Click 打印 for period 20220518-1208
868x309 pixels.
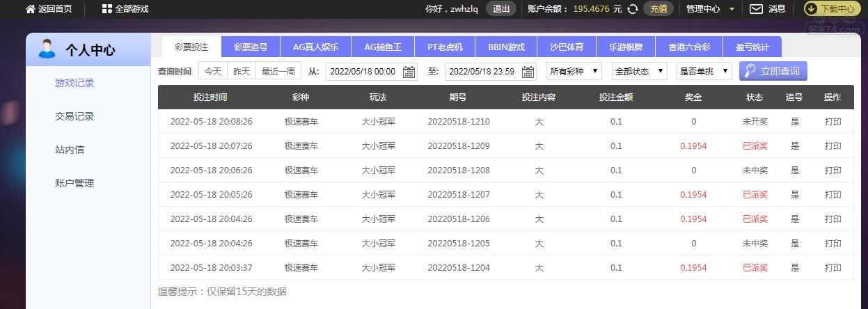(833, 171)
